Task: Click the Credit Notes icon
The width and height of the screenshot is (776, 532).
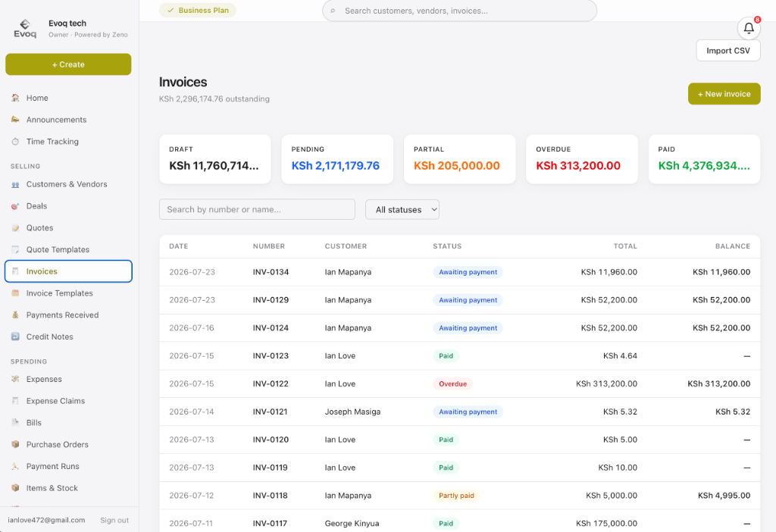Action: [15, 336]
